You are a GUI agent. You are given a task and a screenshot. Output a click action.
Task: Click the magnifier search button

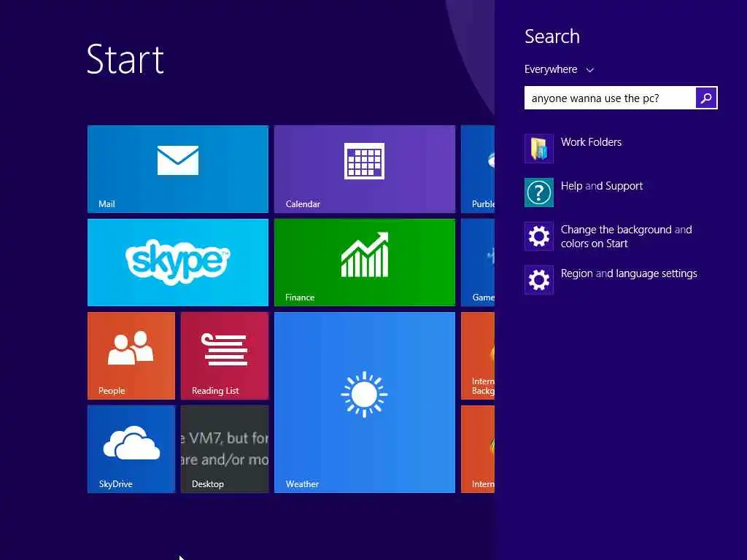tap(706, 98)
